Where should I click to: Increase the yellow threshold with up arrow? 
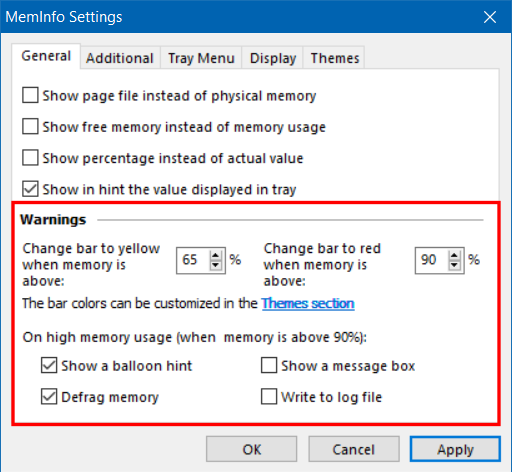216,256
